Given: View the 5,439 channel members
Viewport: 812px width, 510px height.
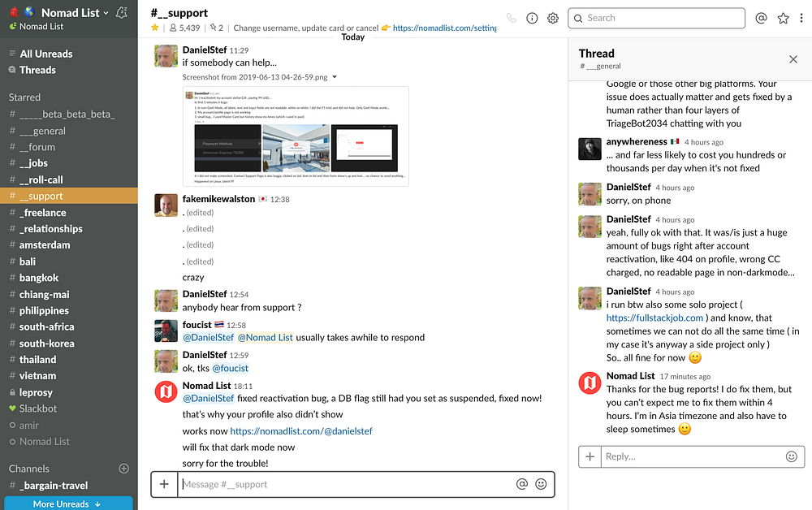Looking at the screenshot, I should pos(185,28).
